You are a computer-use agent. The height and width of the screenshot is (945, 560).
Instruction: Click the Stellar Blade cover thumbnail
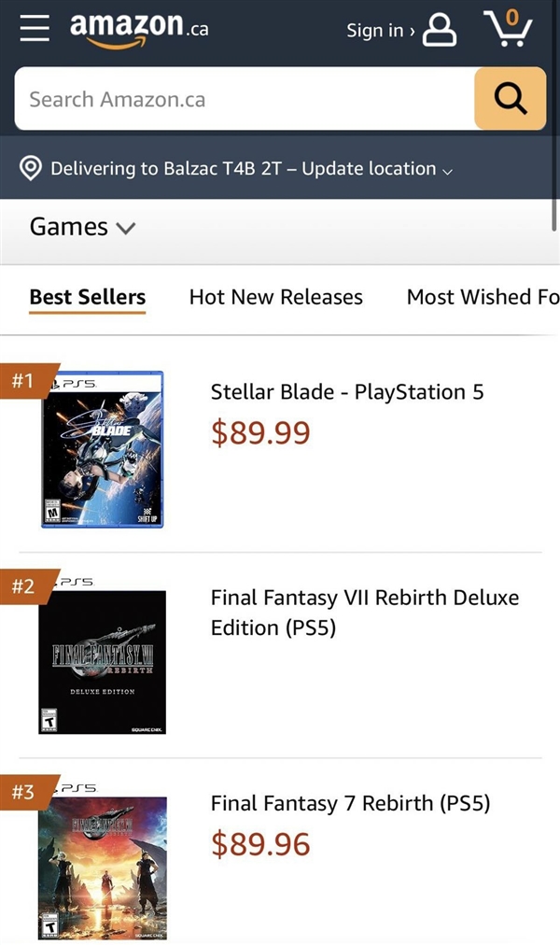click(x=103, y=450)
